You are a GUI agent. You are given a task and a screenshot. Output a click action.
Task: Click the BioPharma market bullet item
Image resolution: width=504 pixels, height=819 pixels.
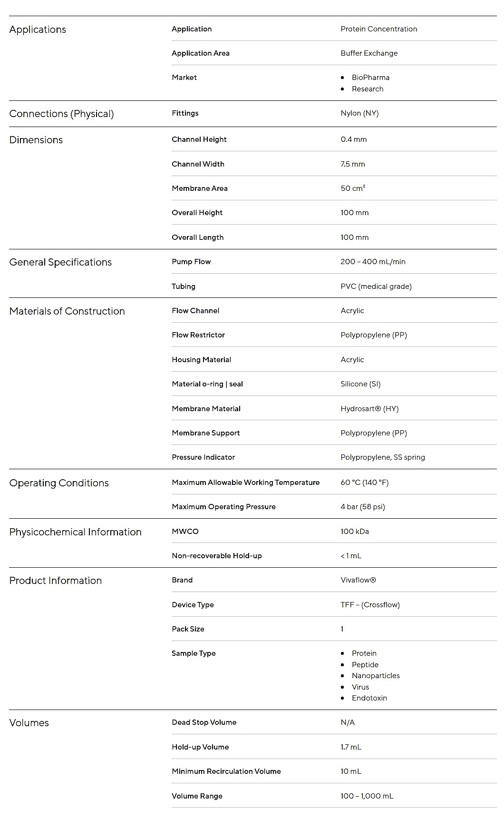coord(370,78)
